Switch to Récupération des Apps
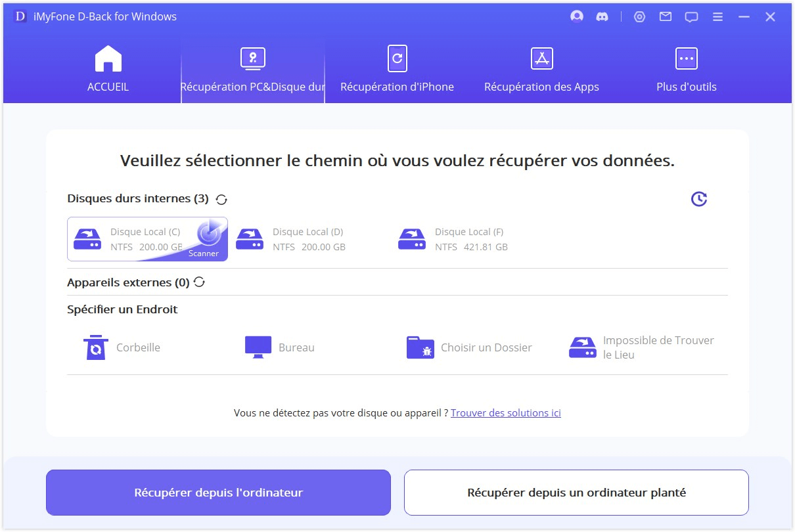This screenshot has height=532, width=795. pos(541,70)
